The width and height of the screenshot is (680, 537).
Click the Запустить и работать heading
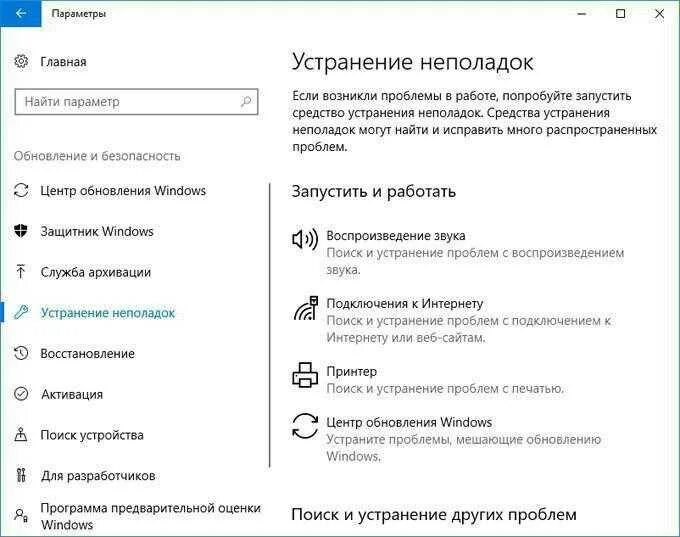coord(374,191)
